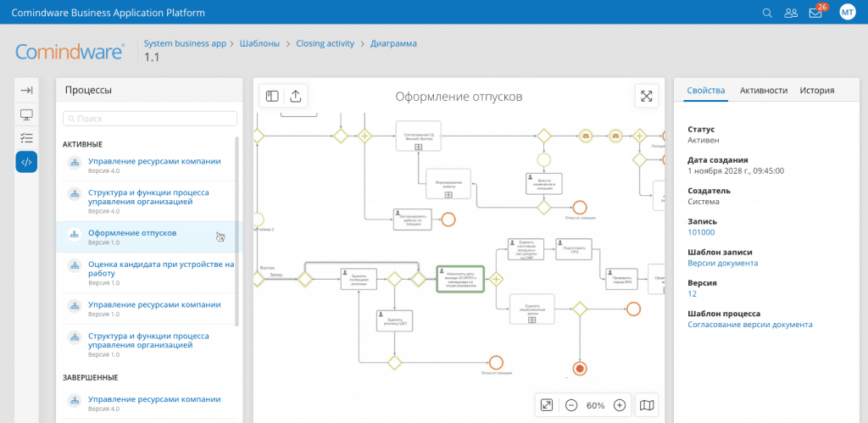The image size is (868, 423).
Task: Zoom out the diagram with minus button
Action: [571, 405]
